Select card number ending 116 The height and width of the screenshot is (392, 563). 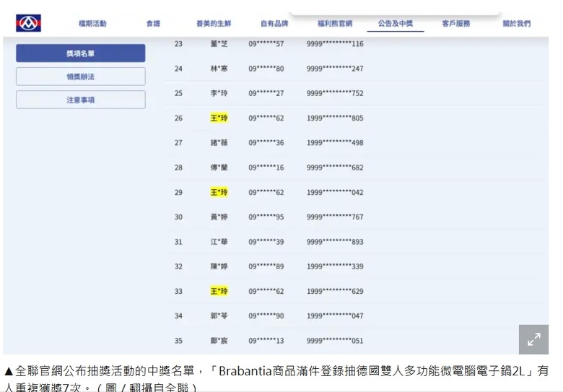[x=335, y=44]
